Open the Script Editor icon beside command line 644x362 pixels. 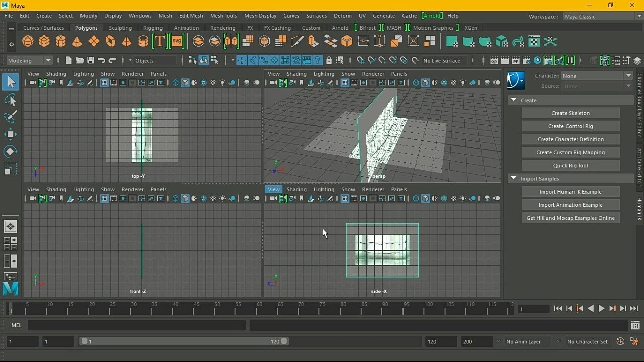[635, 325]
